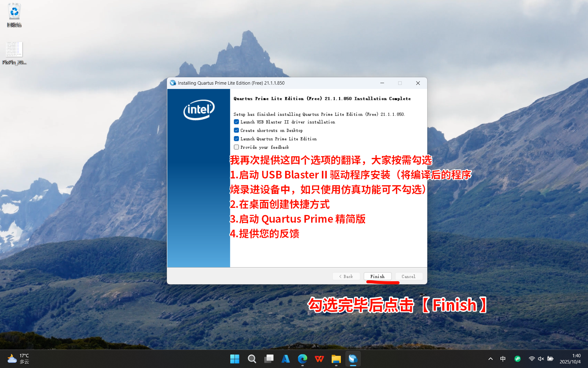The width and height of the screenshot is (588, 368).
Task: Switch the Chinese input method indicator
Action: click(503, 359)
